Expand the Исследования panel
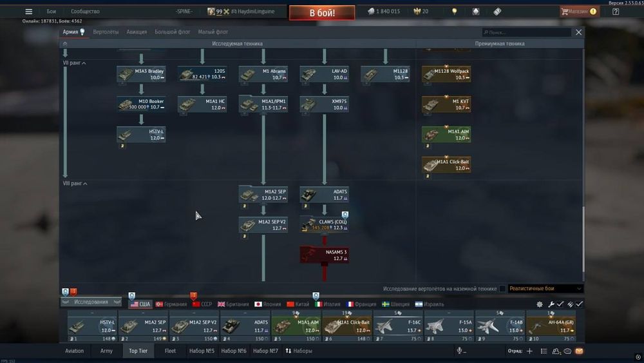 [x=91, y=302]
